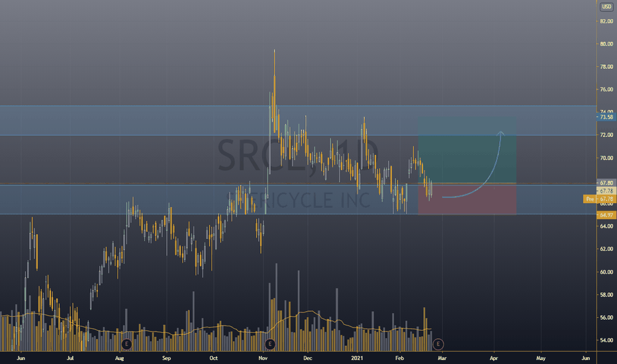Select the 67.80 entry price tag
The width and height of the screenshot is (617, 364).
click(x=606, y=183)
